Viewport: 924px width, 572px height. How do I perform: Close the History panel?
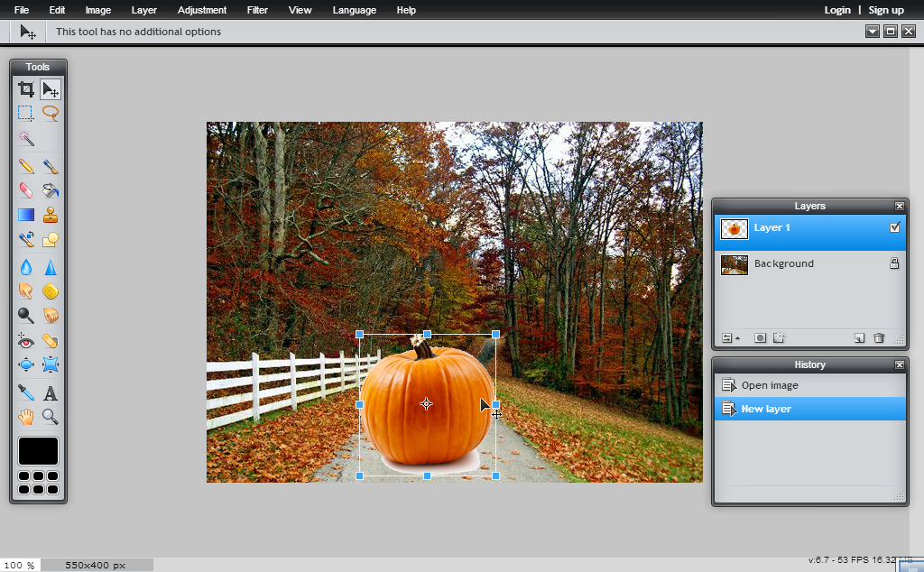900,364
